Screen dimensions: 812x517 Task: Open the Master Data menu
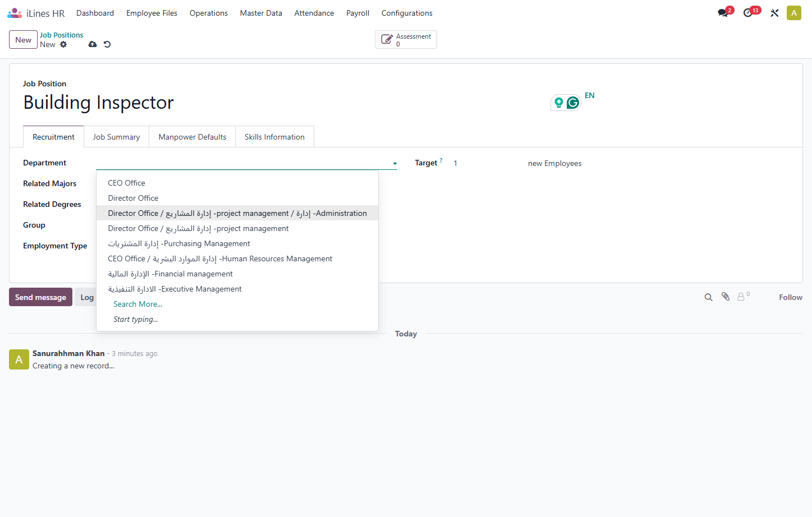(x=261, y=13)
